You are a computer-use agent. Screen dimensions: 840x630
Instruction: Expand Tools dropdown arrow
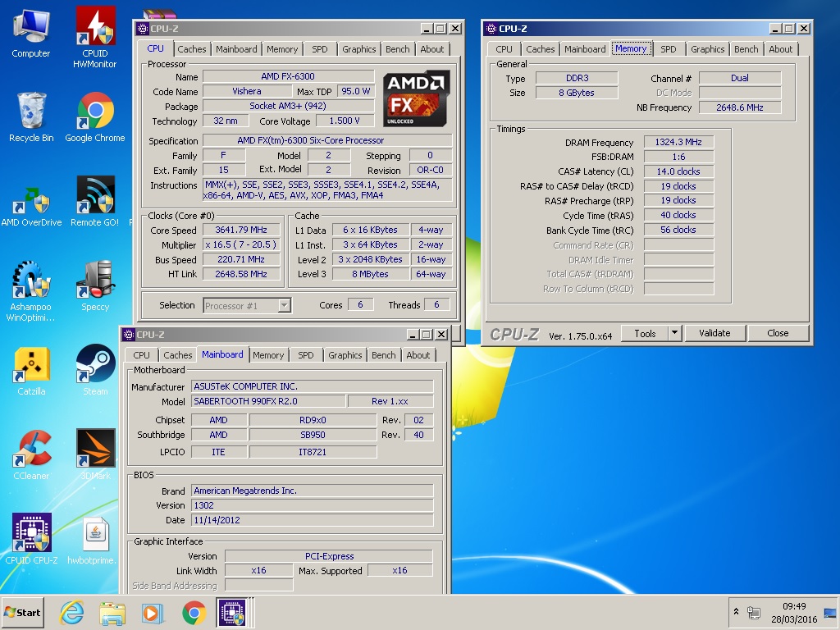point(674,333)
